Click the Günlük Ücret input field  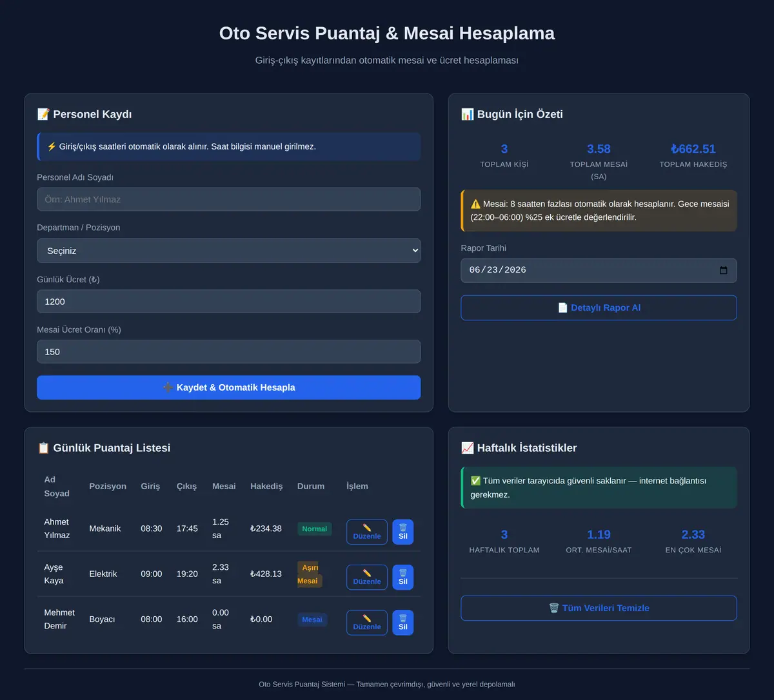229,301
